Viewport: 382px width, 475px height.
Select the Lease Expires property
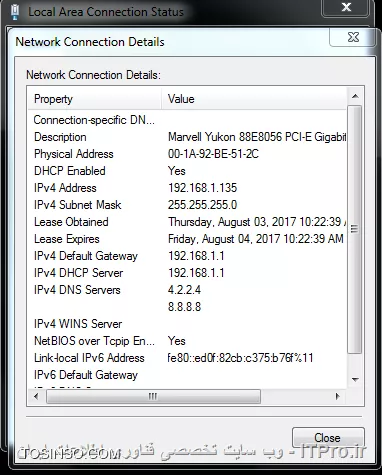click(67, 239)
